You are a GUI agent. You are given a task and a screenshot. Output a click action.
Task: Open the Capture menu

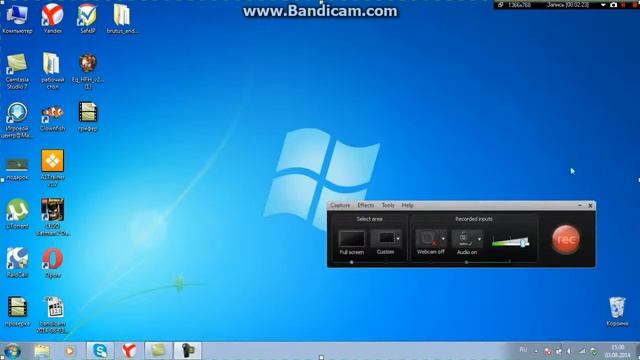[340, 205]
